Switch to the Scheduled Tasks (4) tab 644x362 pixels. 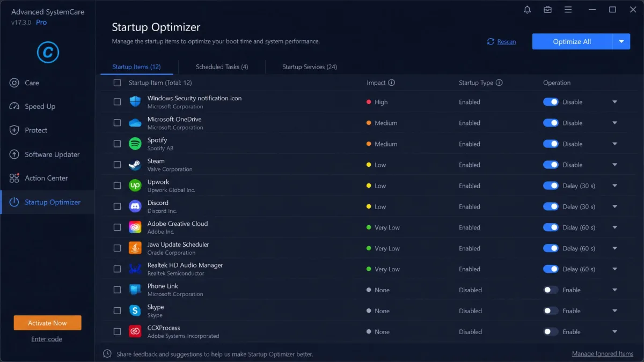coord(222,67)
